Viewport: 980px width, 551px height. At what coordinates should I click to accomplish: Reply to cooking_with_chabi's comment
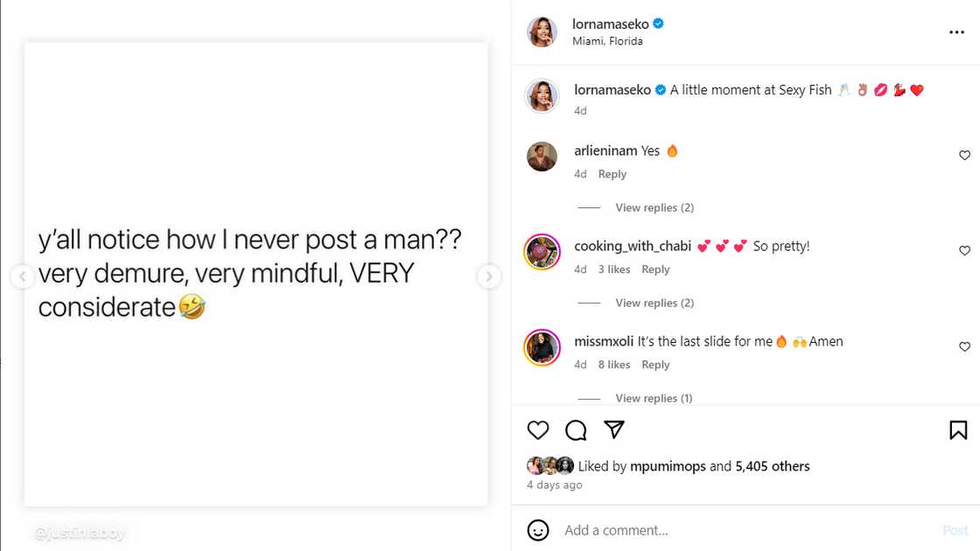[x=655, y=269]
